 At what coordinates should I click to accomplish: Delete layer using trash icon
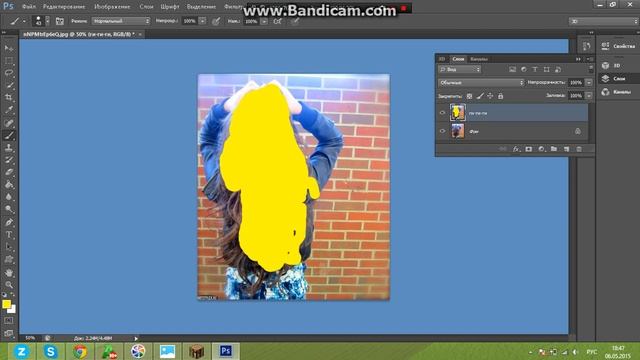(579, 149)
